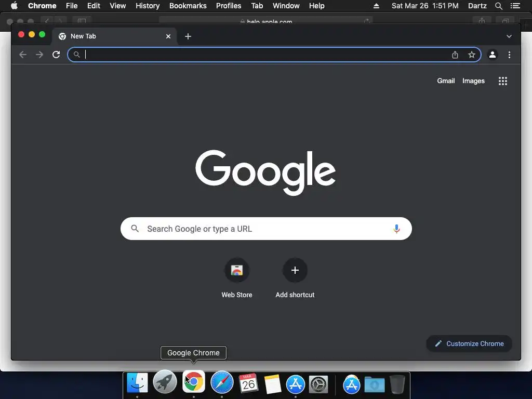Open Safari from the Dock
The height and width of the screenshot is (399, 532).
222,383
